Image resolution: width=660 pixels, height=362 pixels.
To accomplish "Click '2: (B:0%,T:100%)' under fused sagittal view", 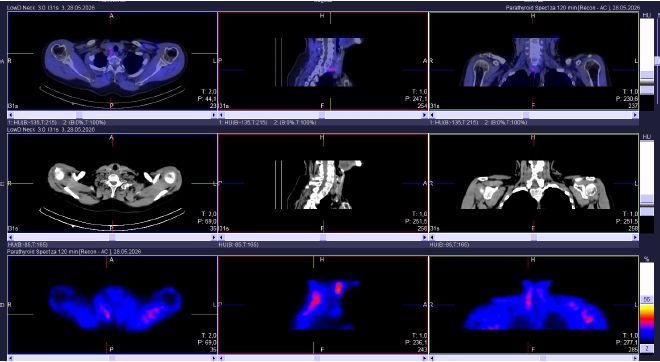I will click(295, 122).
